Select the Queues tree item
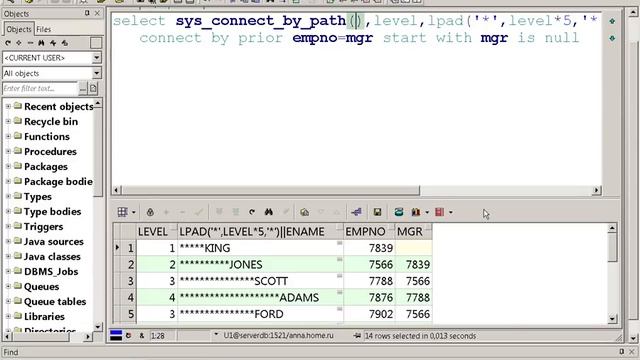The width and height of the screenshot is (640, 360). click(x=41, y=287)
